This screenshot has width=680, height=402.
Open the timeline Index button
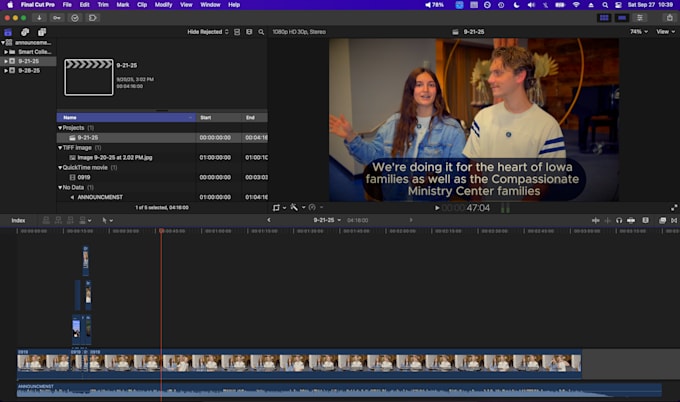[18, 220]
